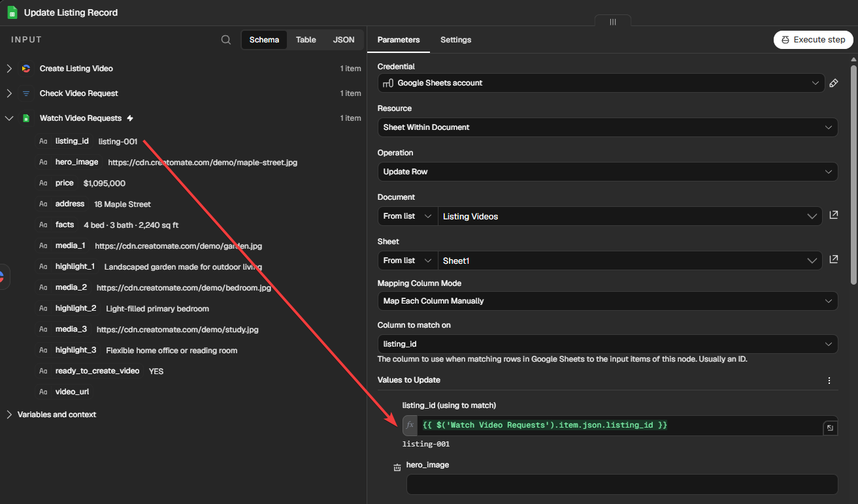Click the edit credential pencil icon

pyautogui.click(x=834, y=83)
